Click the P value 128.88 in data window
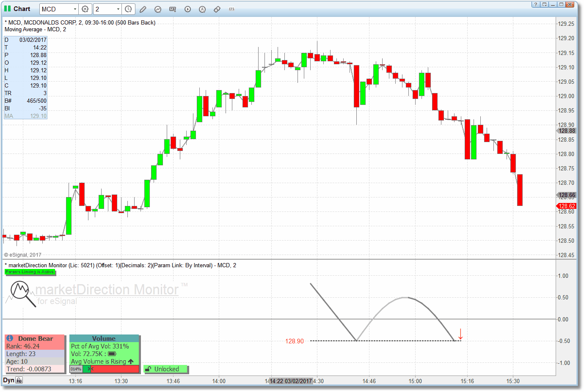The width and height of the screenshot is (584, 392). pos(38,55)
